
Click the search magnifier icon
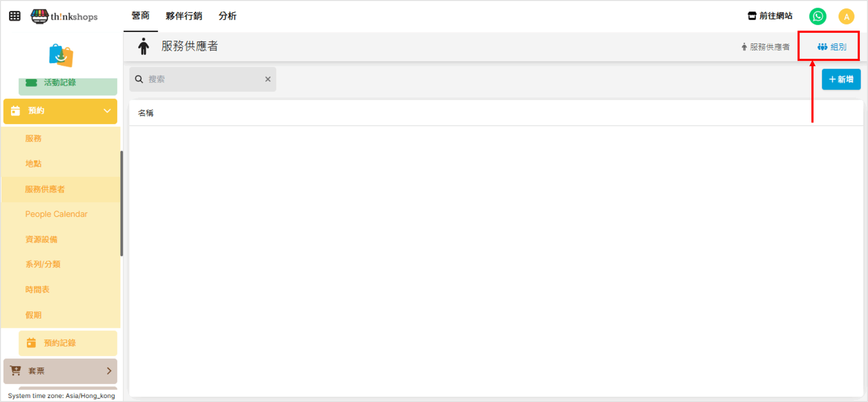coord(139,79)
